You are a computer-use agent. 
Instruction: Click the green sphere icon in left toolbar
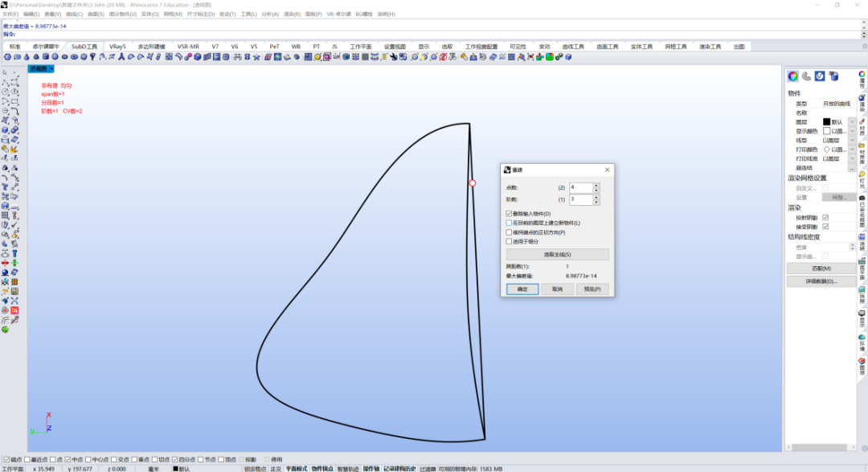(5, 330)
